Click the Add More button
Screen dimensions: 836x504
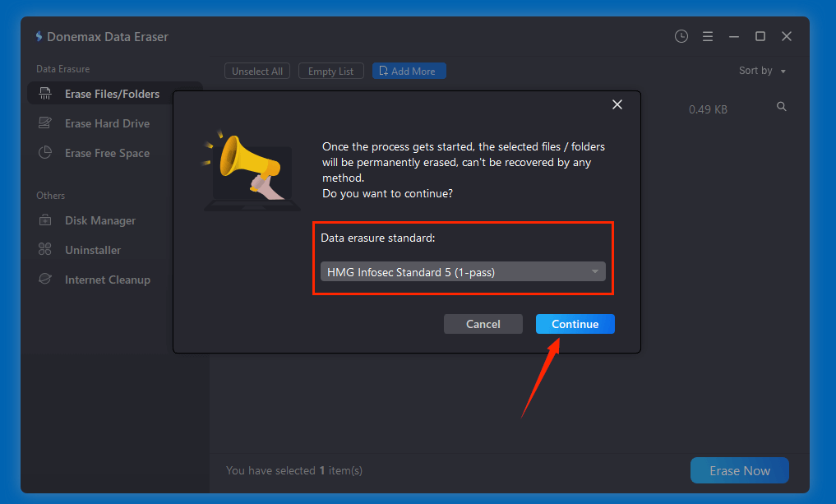click(x=409, y=72)
